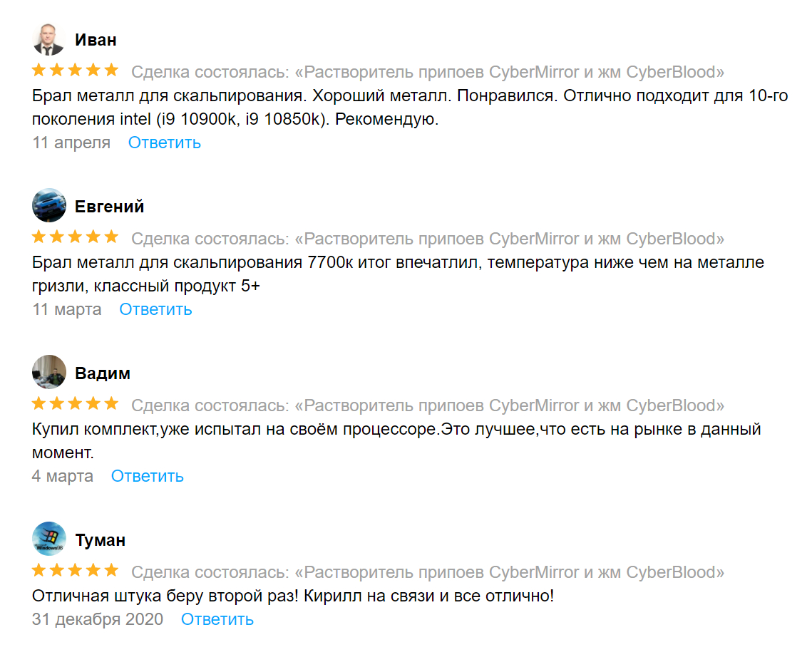The image size is (812, 662).
Task: Click the reviewer name Туман
Action: pos(100,540)
